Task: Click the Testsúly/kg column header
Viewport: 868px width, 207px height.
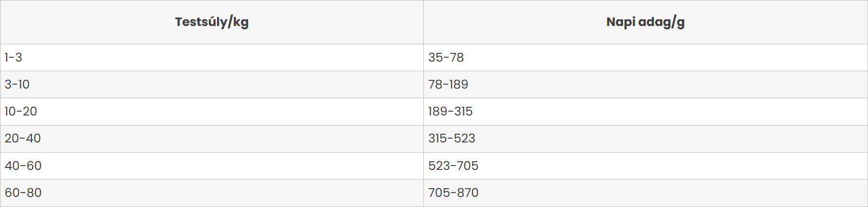Action: pyautogui.click(x=212, y=22)
